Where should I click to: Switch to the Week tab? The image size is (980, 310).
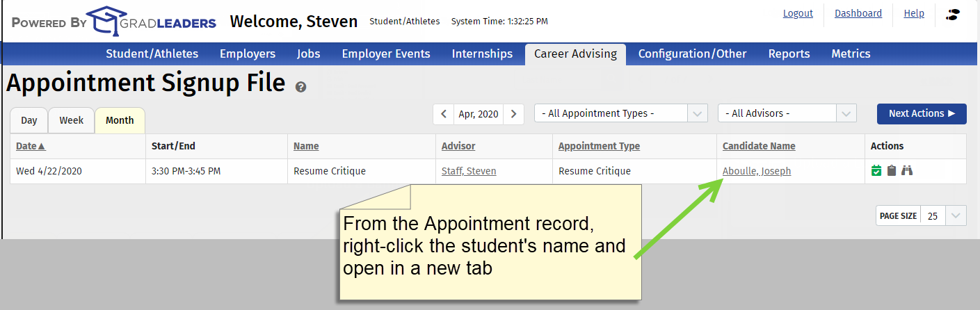72,120
